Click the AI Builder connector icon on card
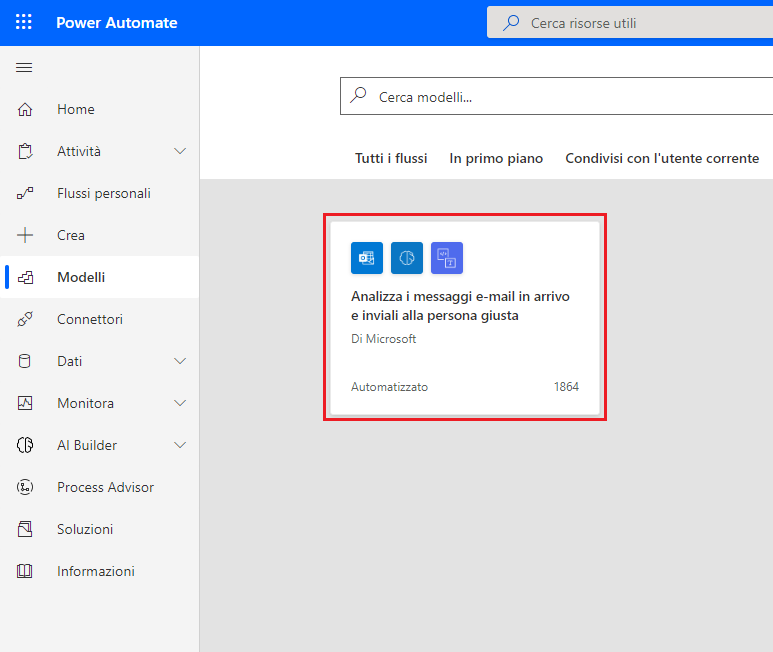The image size is (773, 652). coord(407,258)
